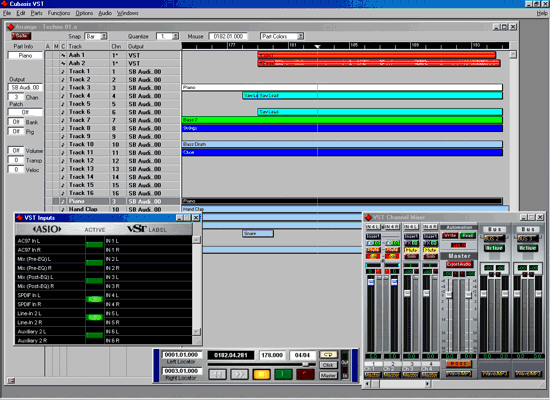Viewport: 550px width, 400px height.
Task: Click the MIDI note icon of Track 12
Action: (x=63, y=161)
